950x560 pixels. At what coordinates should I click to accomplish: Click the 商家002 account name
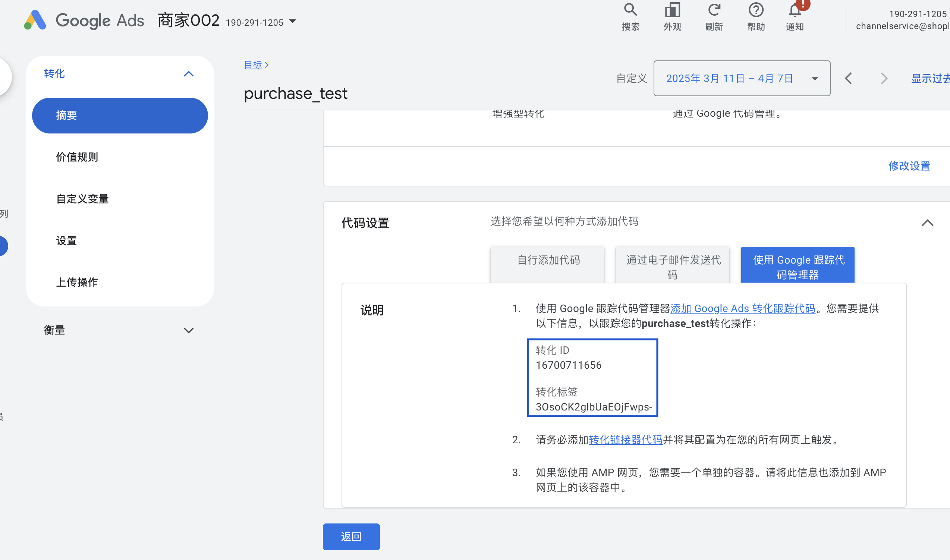188,20
